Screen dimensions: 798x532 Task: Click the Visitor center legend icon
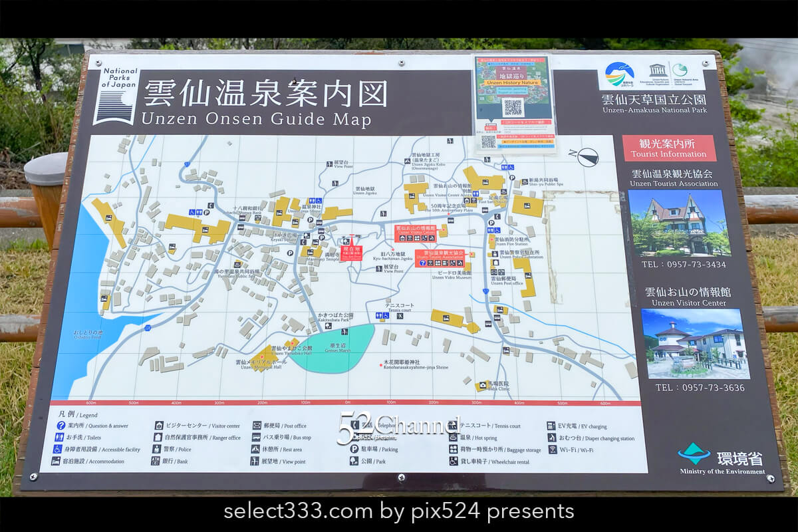pos(159,426)
